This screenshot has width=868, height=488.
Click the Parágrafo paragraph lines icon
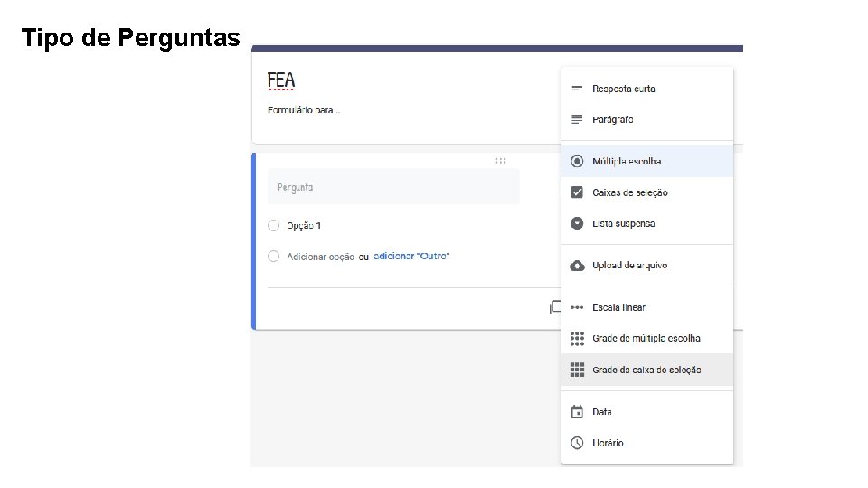[x=577, y=119]
